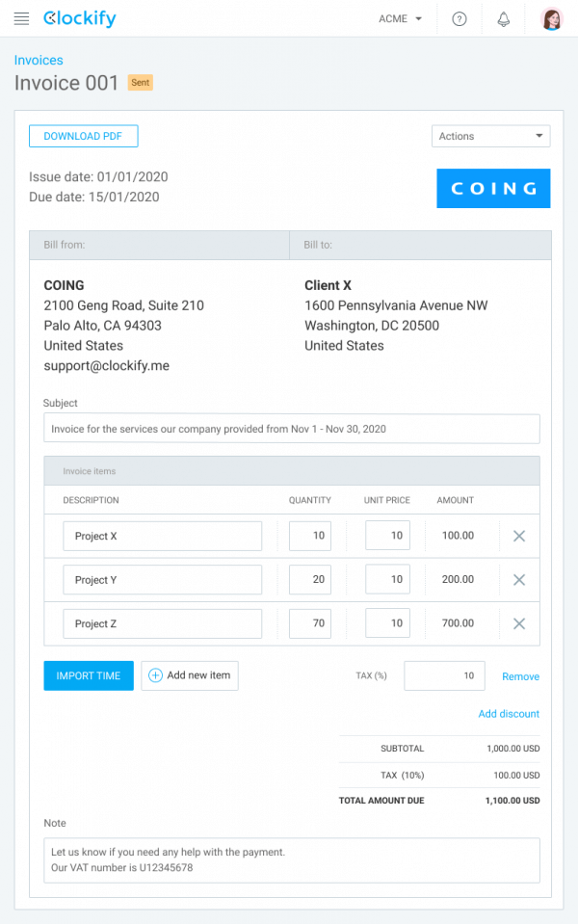Click the Clockify logo
The image size is (578, 924).
(80, 18)
